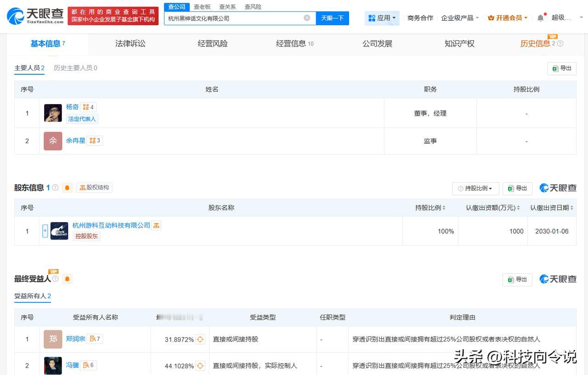The width and height of the screenshot is (588, 375).
Task: Open 冯骥's profile link
Action: click(x=72, y=365)
